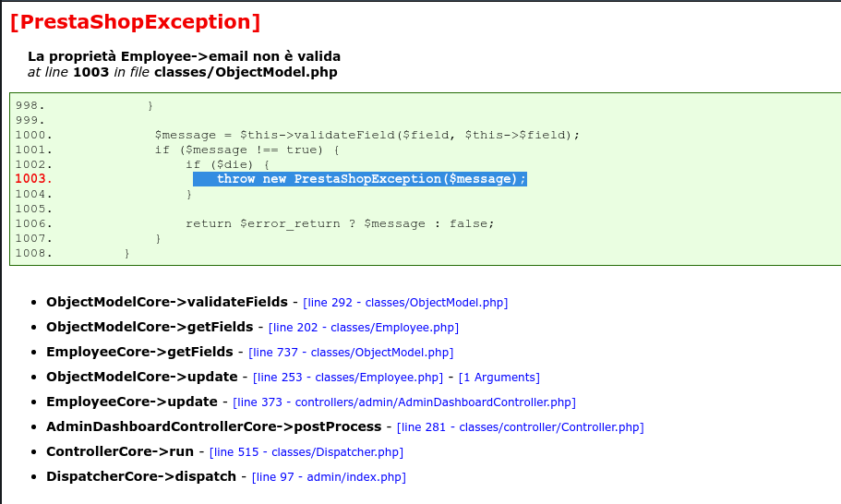Open link line 737 classes/ObjectModel.php
Screen dimensions: 841x504
(x=351, y=353)
